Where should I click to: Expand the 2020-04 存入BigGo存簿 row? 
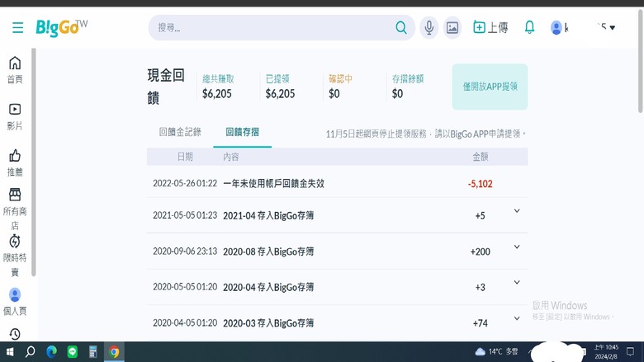point(517,283)
